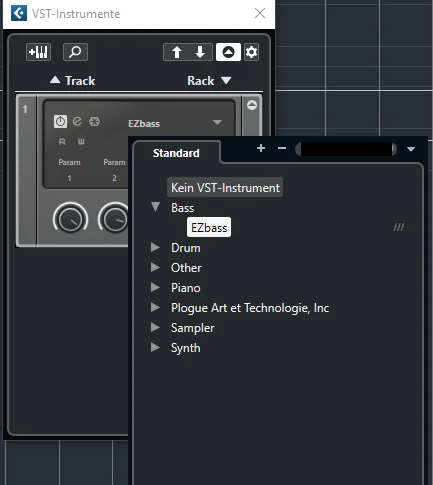The image size is (433, 485).
Task: Click the plugin search field
Action: tap(346, 149)
